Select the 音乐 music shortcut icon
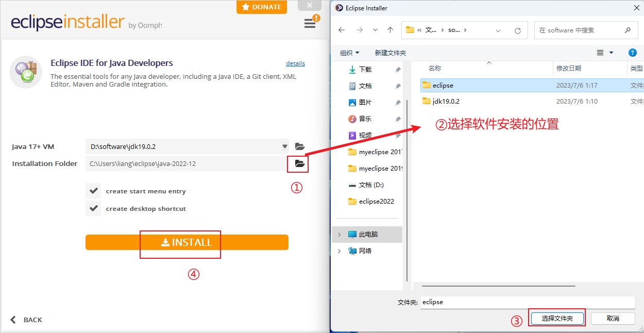The height and width of the screenshot is (333, 644). click(352, 119)
